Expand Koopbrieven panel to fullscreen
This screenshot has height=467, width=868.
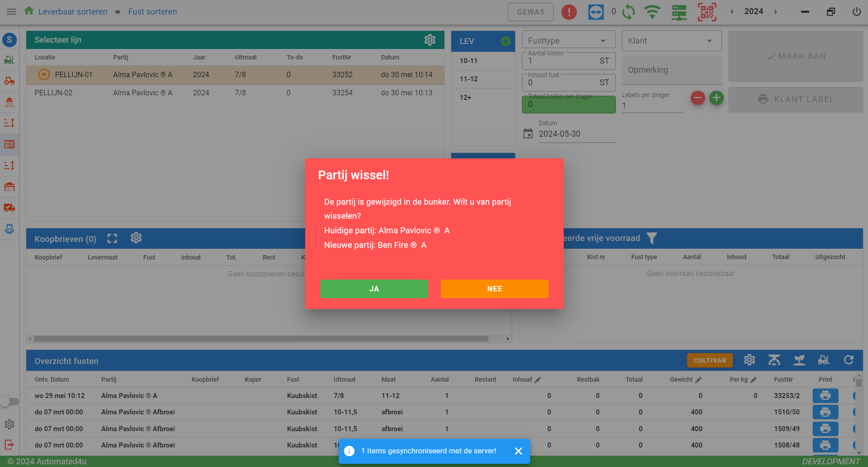pyautogui.click(x=112, y=239)
